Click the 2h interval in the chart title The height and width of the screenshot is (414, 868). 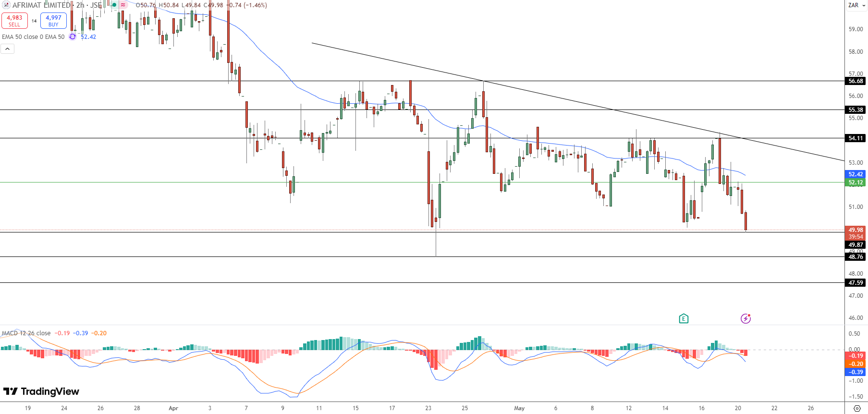point(80,5)
